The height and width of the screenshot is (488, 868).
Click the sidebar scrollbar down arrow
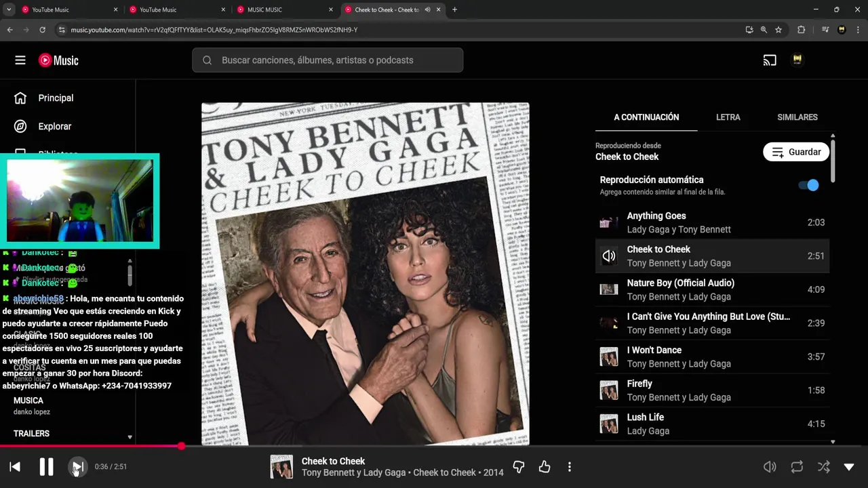click(x=130, y=438)
